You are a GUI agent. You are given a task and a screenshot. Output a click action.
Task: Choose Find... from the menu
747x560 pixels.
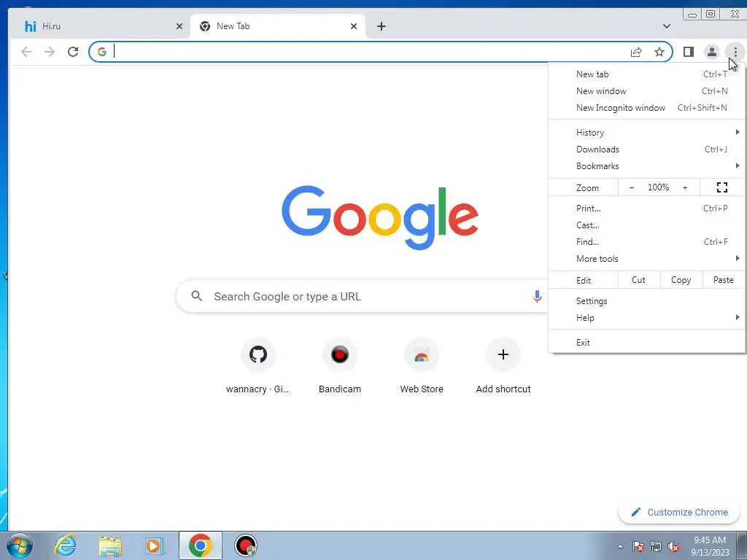point(647,242)
